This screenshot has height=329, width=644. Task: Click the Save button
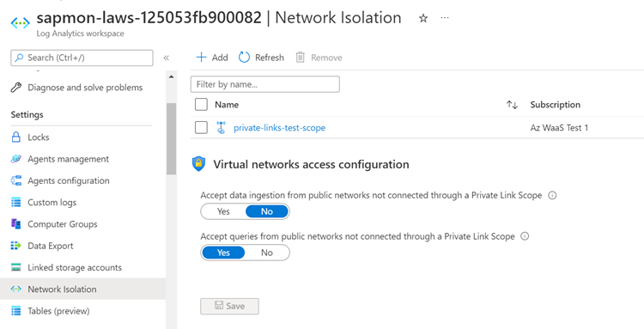pyautogui.click(x=229, y=306)
